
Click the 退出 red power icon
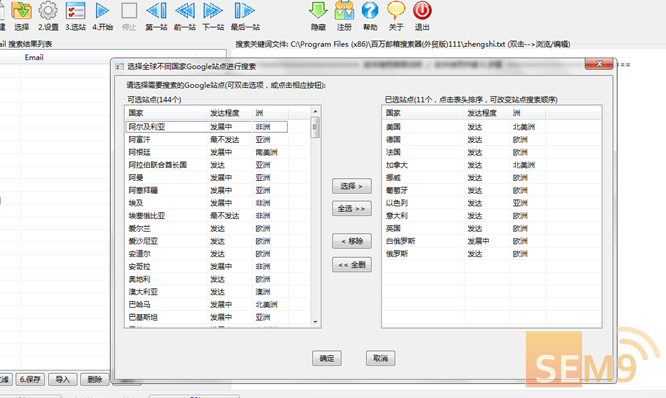pos(422,11)
